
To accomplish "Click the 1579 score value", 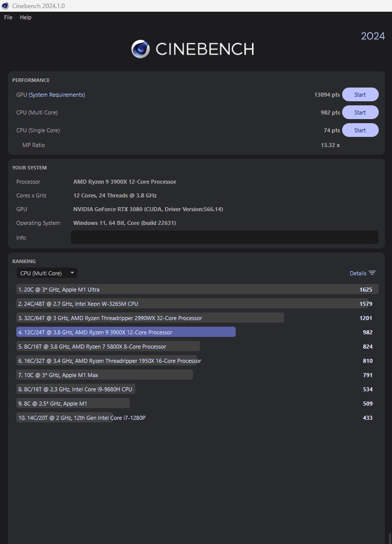I will (366, 304).
